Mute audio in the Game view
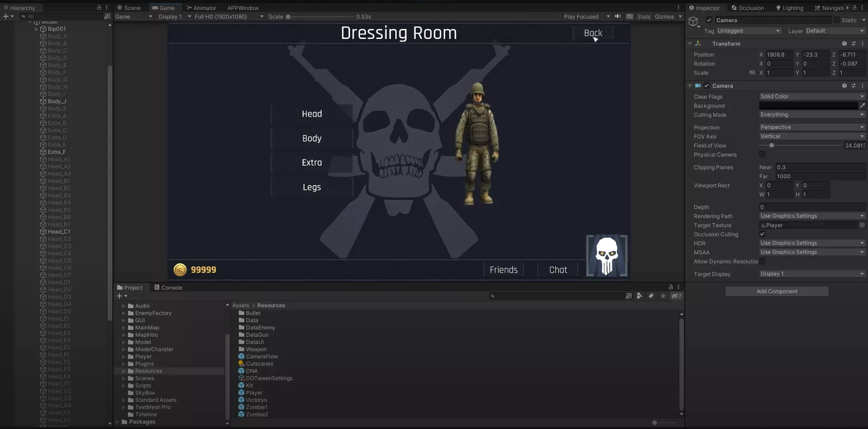The width and height of the screenshot is (868, 429). point(618,16)
